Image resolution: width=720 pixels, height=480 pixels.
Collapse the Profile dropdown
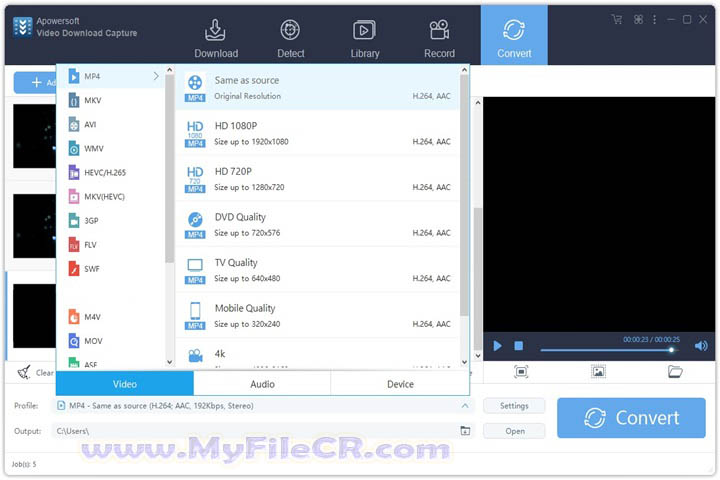point(465,406)
